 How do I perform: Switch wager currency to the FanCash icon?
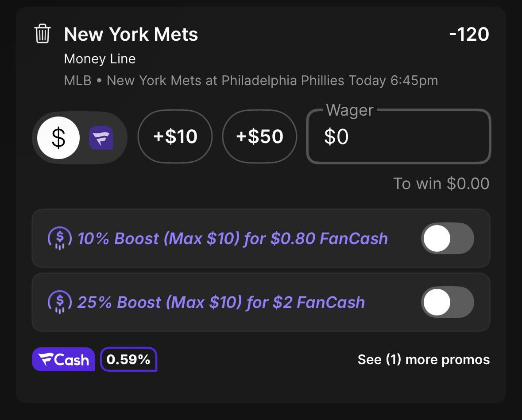[x=101, y=137]
